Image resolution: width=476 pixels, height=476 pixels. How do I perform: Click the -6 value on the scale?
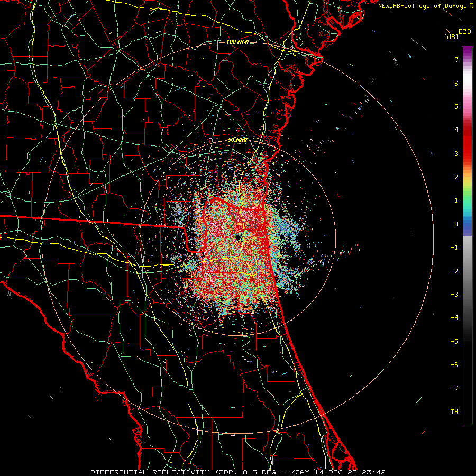coord(454,365)
